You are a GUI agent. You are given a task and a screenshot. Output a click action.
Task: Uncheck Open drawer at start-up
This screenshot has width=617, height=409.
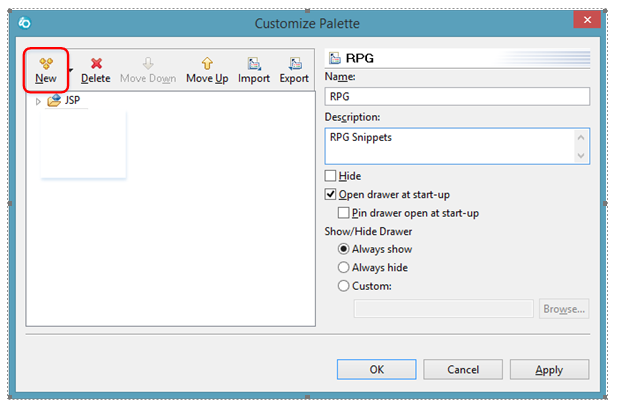click(x=332, y=194)
